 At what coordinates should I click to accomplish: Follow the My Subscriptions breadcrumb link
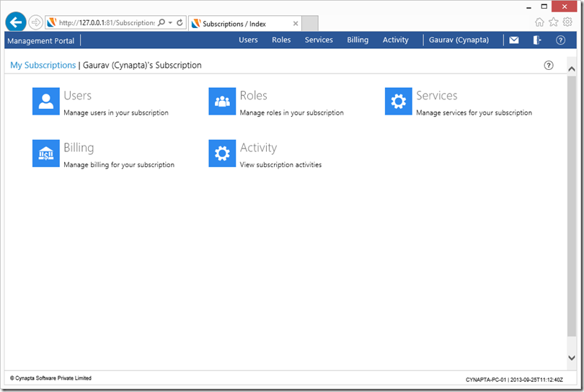tap(43, 65)
